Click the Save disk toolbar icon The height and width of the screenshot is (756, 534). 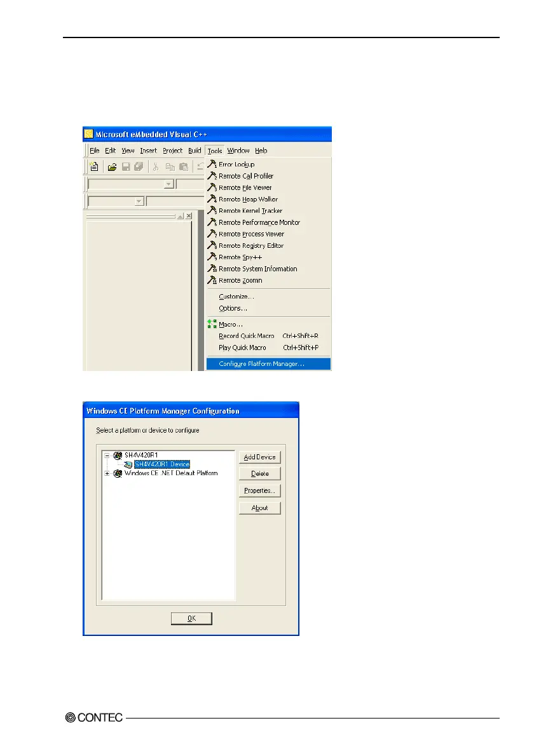point(126,167)
